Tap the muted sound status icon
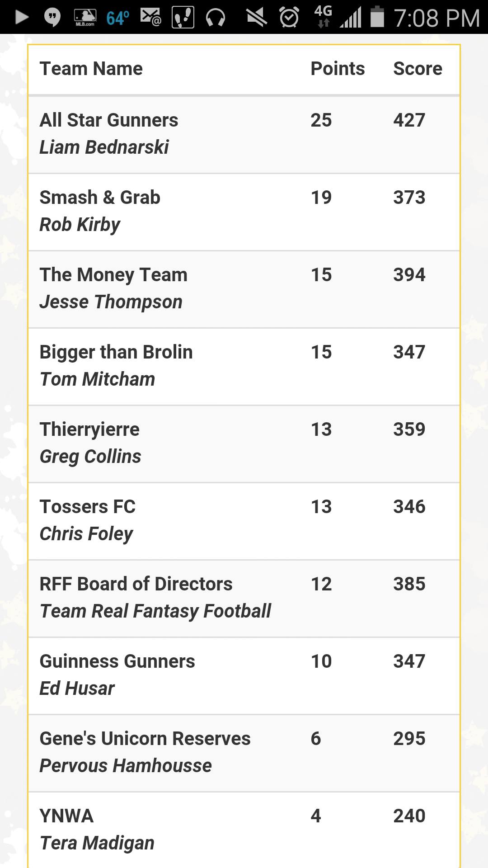The width and height of the screenshot is (488, 868). click(257, 18)
